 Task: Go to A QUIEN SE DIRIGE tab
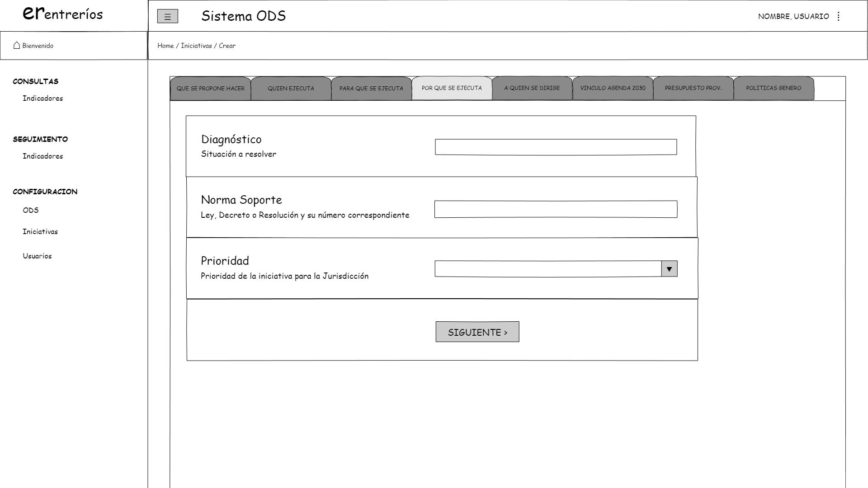(532, 88)
